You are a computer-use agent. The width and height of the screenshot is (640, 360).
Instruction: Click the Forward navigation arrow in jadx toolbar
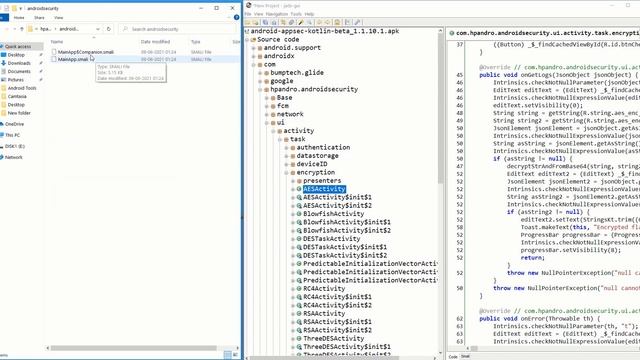coord(327,22)
